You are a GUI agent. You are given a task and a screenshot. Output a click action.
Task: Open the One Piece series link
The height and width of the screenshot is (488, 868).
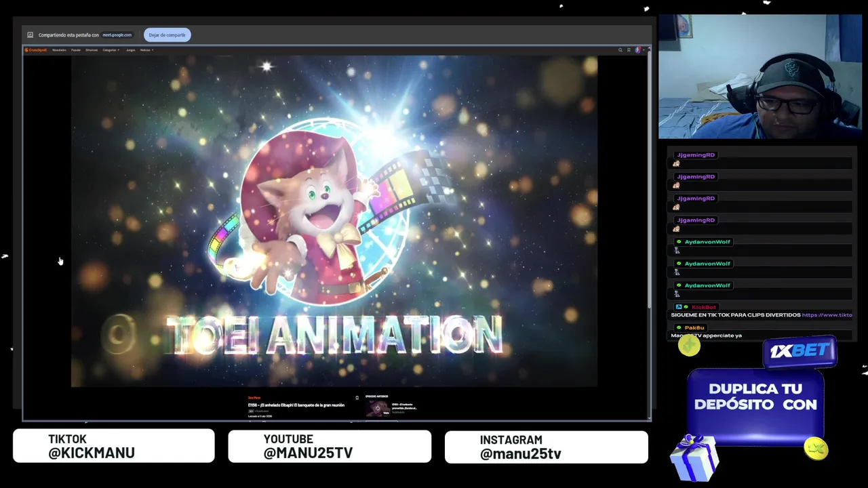pos(254,398)
